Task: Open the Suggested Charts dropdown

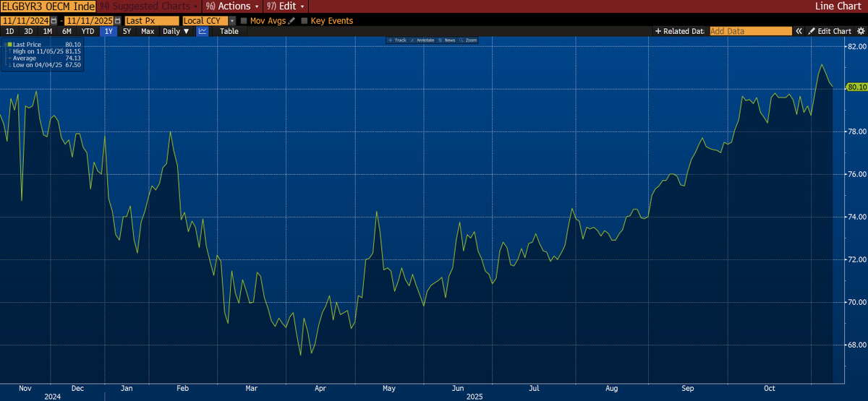Action: point(150,6)
